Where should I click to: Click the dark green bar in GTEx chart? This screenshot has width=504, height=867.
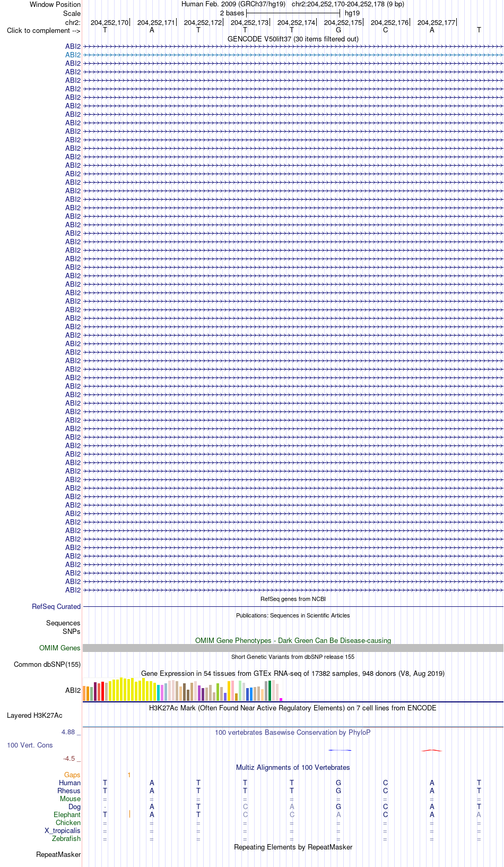click(x=270, y=691)
